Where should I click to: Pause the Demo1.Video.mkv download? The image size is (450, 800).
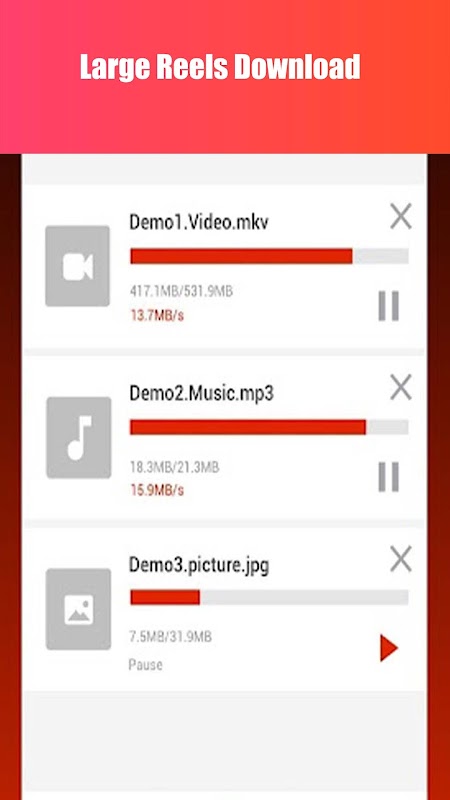[389, 306]
